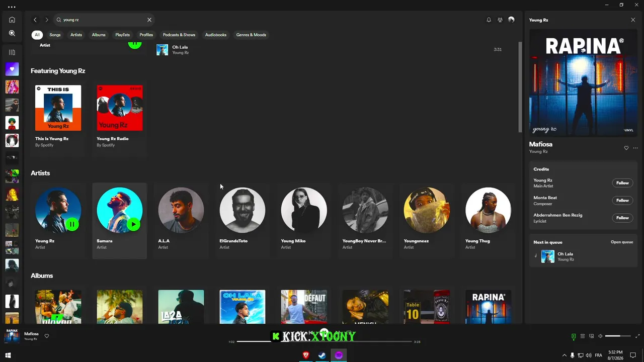Filter results by Songs

point(55,35)
